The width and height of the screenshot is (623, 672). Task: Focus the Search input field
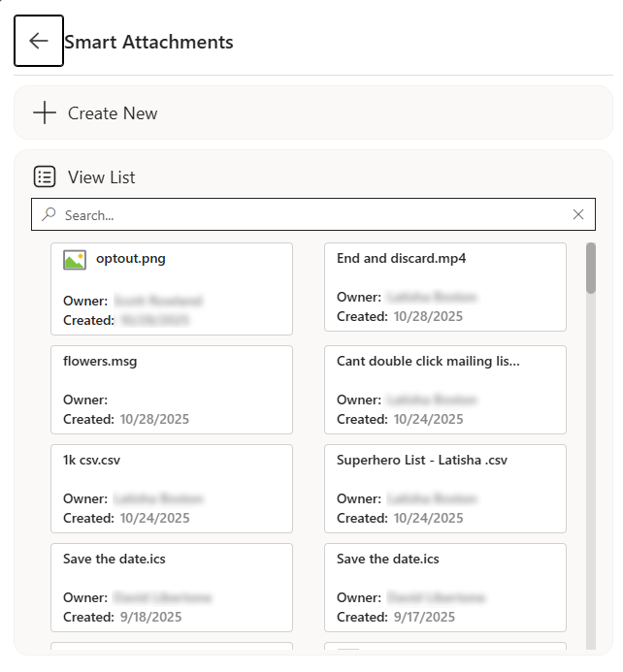(x=311, y=214)
